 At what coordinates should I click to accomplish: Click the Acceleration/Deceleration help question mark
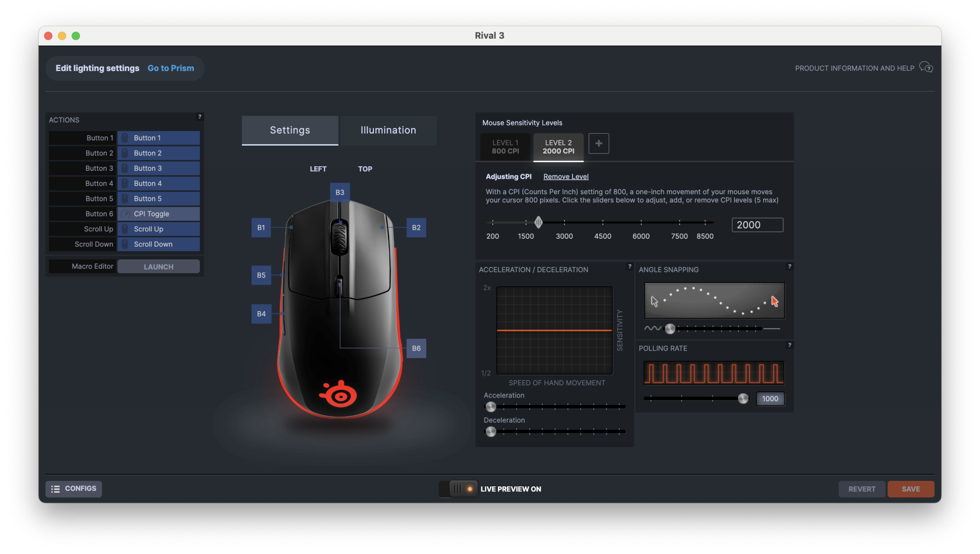(630, 267)
